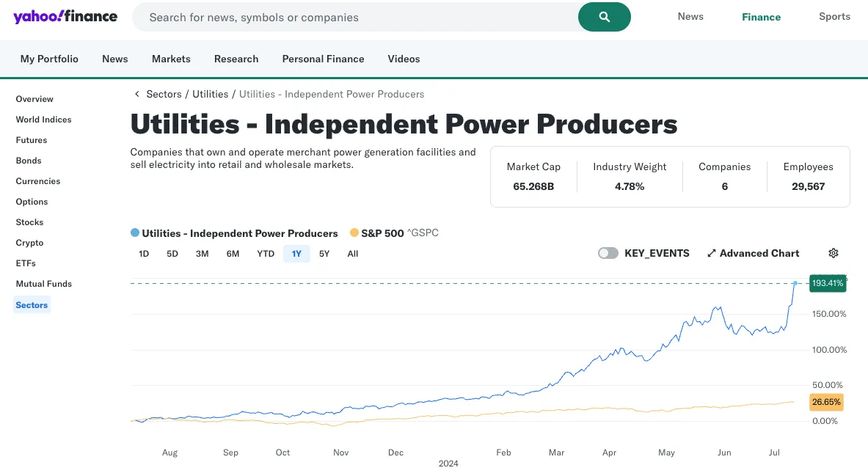This screenshot has height=476, width=868.
Task: Open the Personal Finance menu
Action: point(324,59)
